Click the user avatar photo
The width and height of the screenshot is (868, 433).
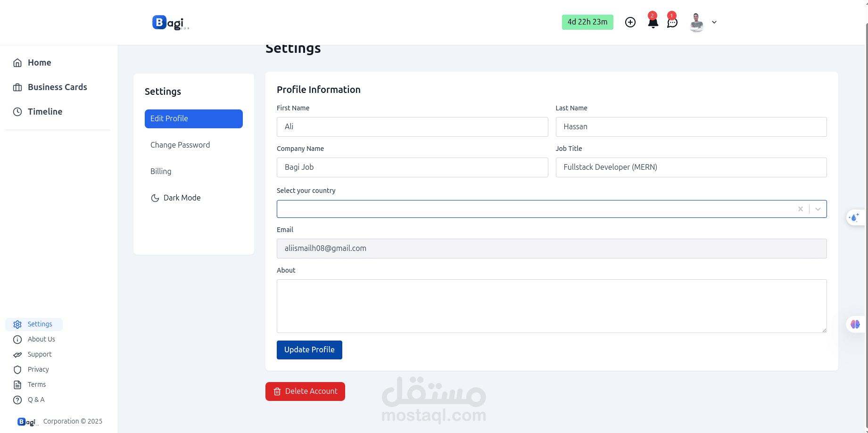point(696,22)
